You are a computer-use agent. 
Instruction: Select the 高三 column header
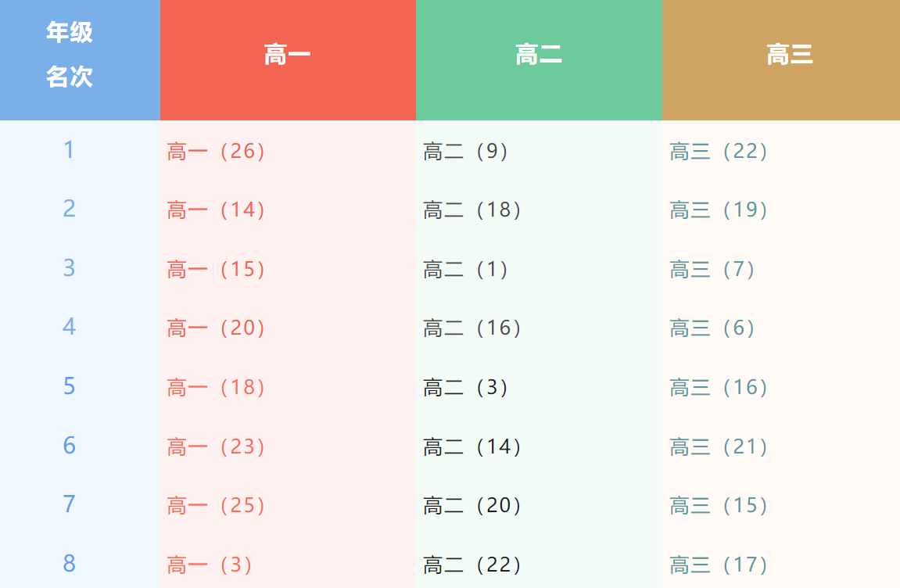click(790, 56)
